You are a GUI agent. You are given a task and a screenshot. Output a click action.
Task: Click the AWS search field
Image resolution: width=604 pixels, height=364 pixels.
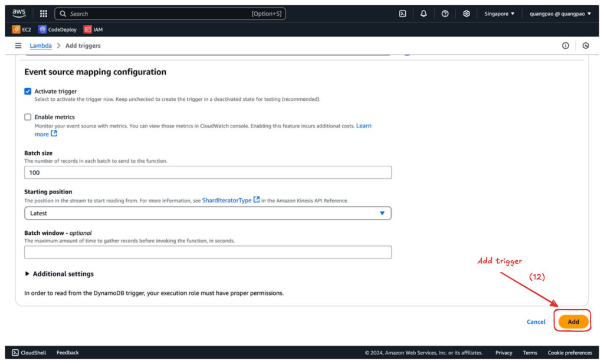pos(170,14)
